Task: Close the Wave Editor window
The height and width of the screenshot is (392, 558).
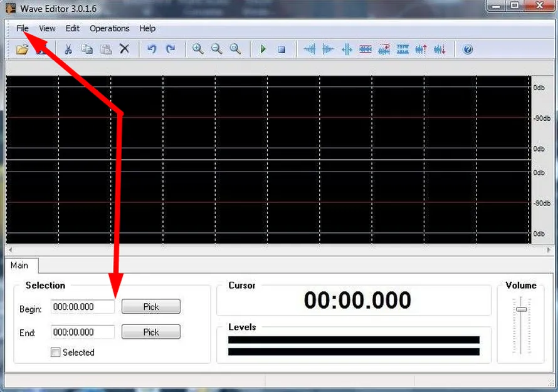Action: 540,6
